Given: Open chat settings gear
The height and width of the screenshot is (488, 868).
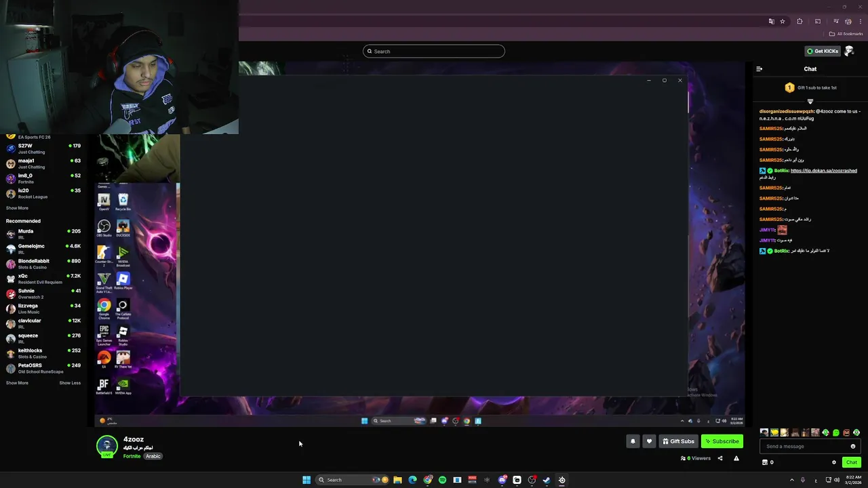Looking at the screenshot, I should tap(834, 462).
